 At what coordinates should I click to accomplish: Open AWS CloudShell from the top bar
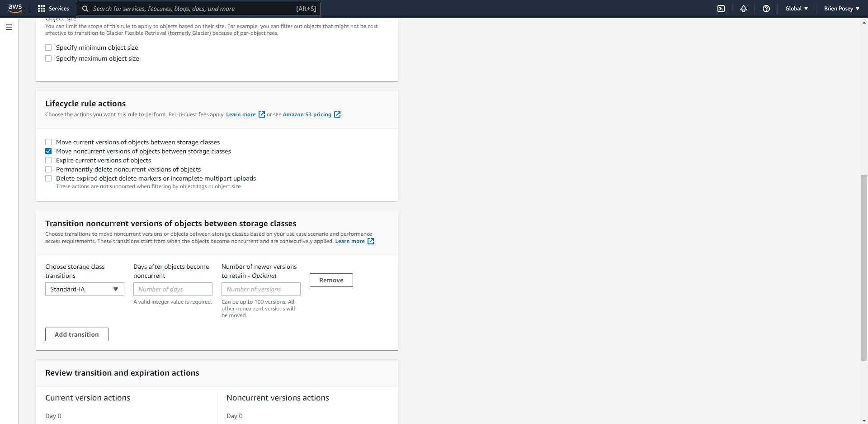[x=721, y=9]
